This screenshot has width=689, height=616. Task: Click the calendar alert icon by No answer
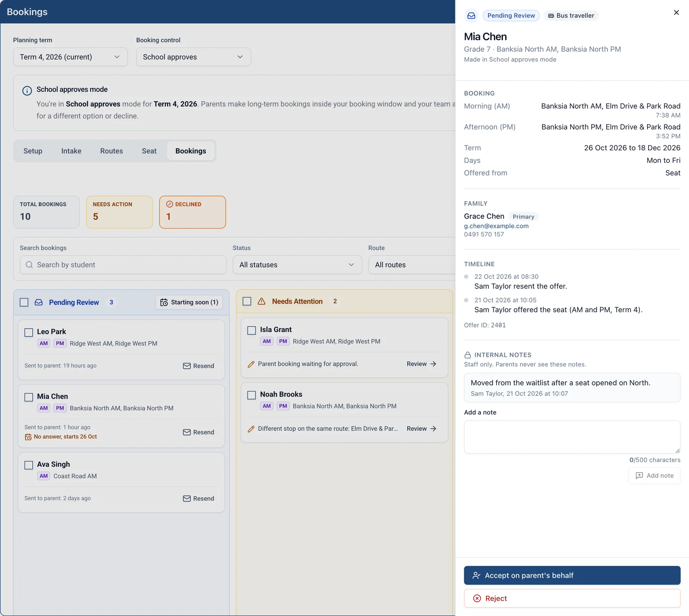(28, 437)
